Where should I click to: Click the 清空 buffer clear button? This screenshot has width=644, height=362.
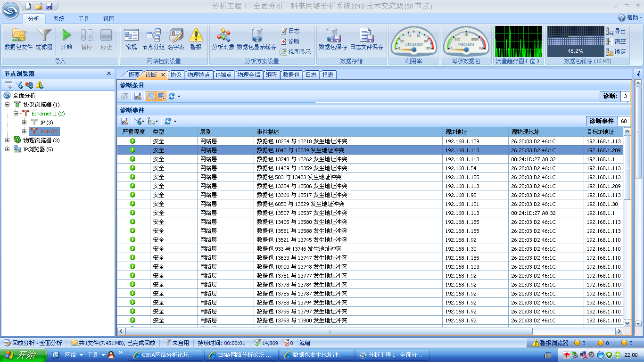click(616, 41)
